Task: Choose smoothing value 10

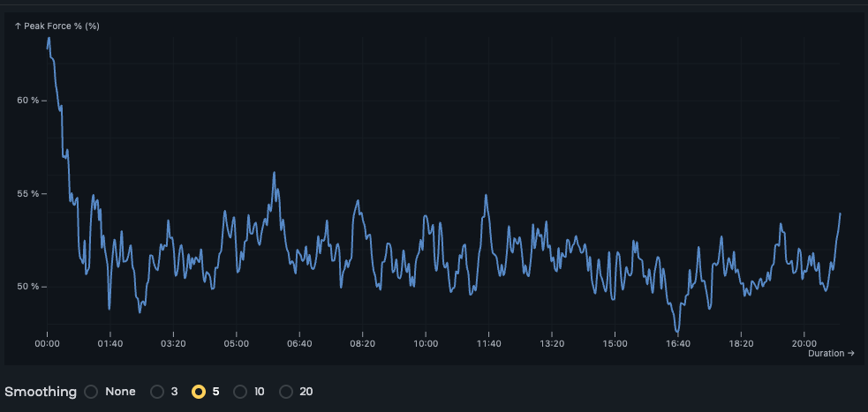Action: click(240, 392)
